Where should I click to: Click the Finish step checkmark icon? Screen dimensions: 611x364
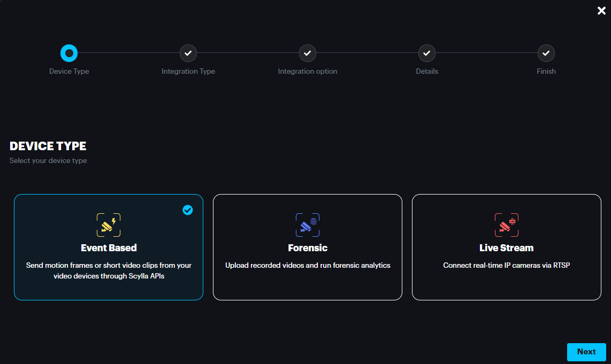click(x=546, y=53)
